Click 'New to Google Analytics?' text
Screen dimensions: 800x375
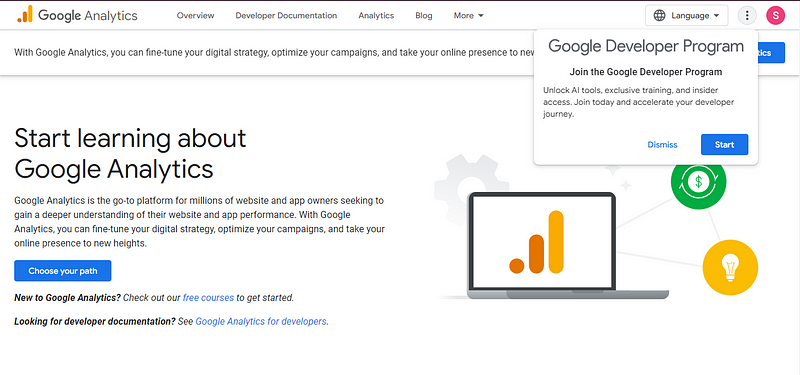pos(67,297)
